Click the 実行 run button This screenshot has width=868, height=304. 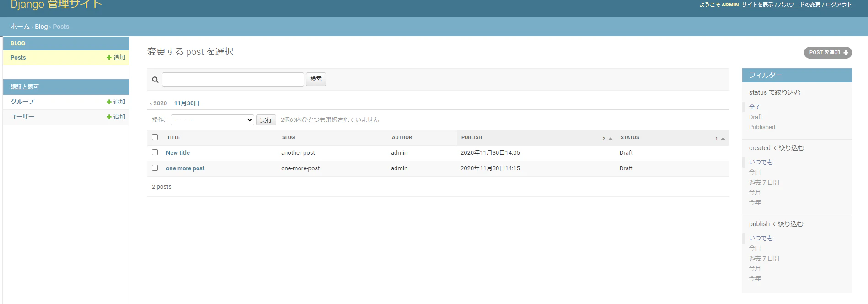click(x=266, y=120)
